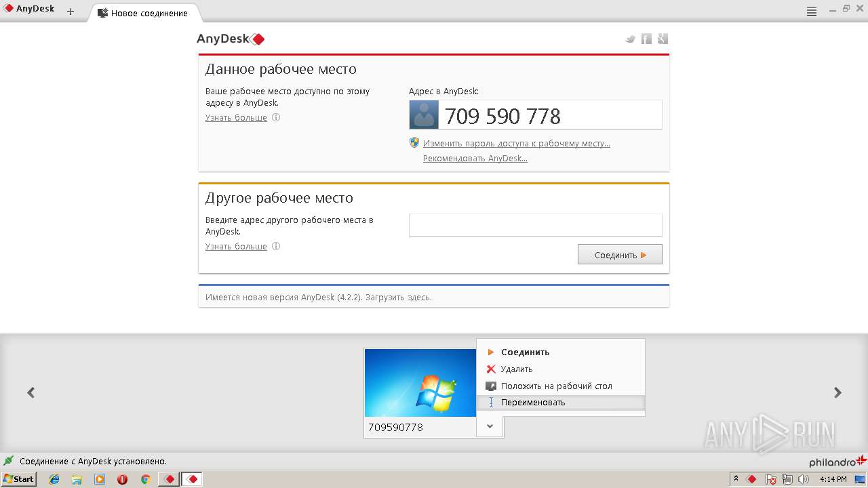Switch to second AnyDesk taskbar window
The height and width of the screenshot is (488, 868).
click(x=192, y=479)
